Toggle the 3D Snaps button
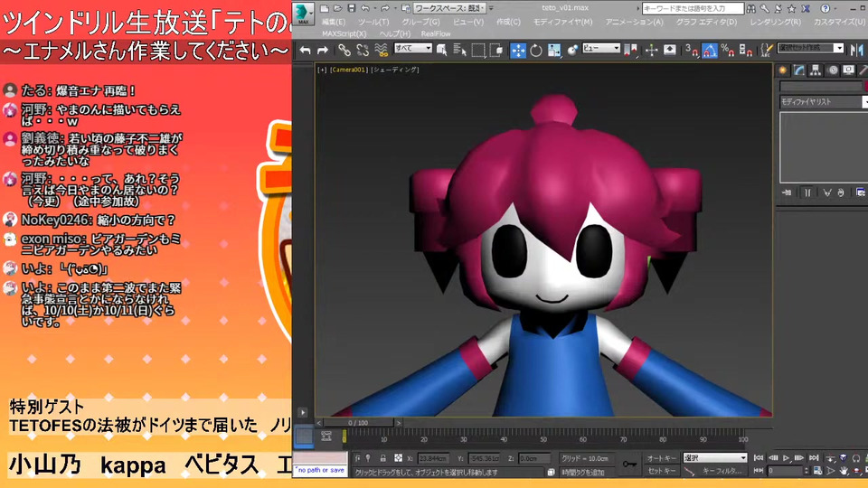This screenshot has height=488, width=868. 692,51
